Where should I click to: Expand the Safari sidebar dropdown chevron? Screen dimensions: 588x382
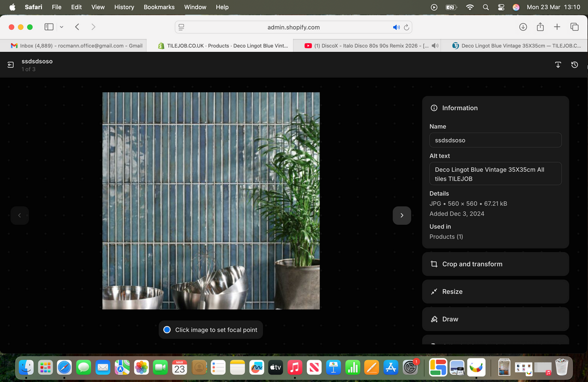tap(61, 27)
